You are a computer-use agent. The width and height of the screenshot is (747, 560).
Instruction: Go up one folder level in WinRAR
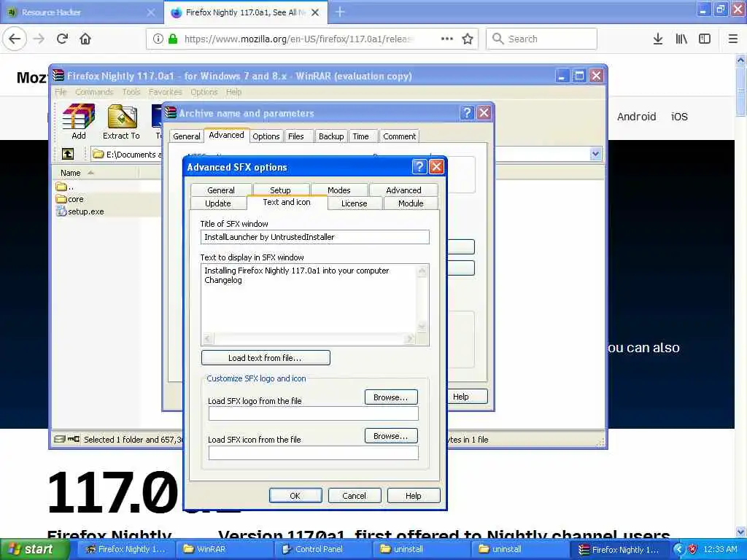(68, 154)
